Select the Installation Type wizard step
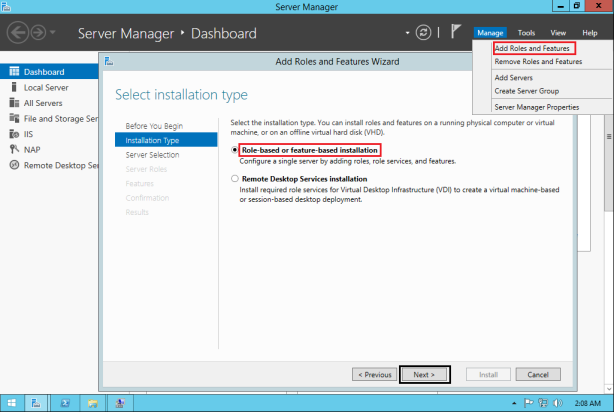 pos(166,140)
